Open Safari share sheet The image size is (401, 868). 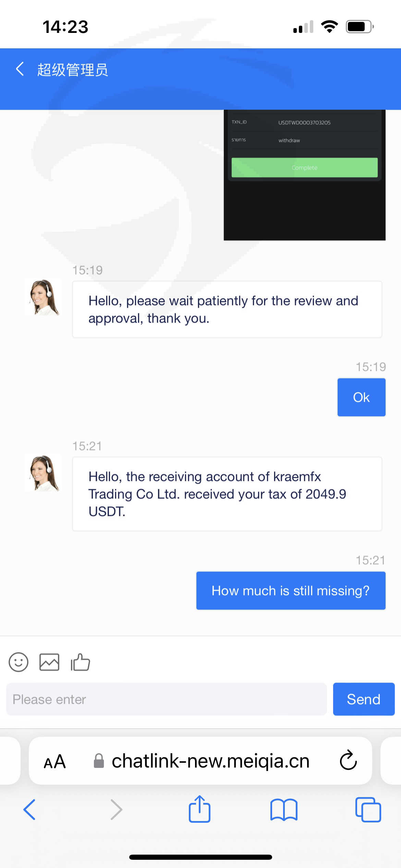pos(199,809)
